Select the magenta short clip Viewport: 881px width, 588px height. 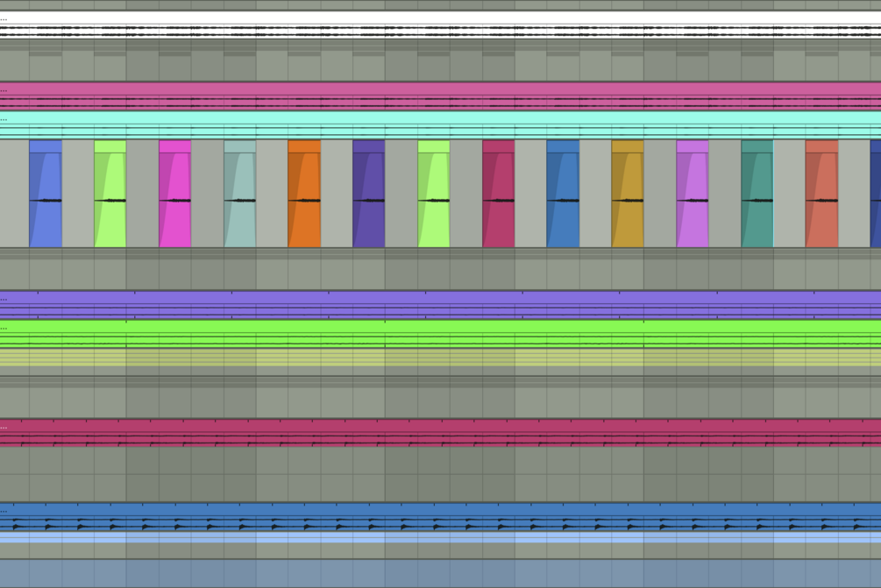(175, 194)
